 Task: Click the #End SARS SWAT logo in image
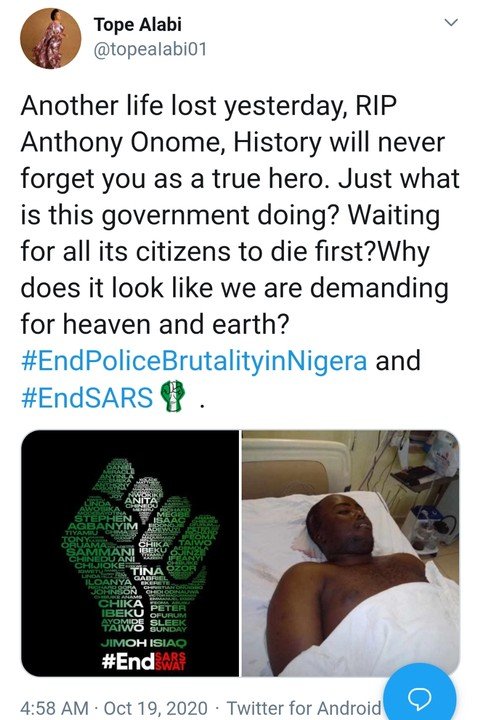(x=144, y=661)
